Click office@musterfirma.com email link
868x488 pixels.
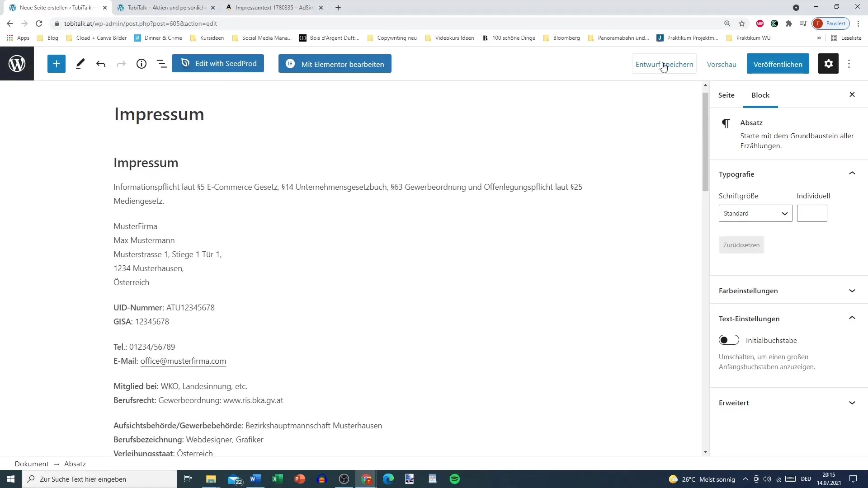pos(183,361)
